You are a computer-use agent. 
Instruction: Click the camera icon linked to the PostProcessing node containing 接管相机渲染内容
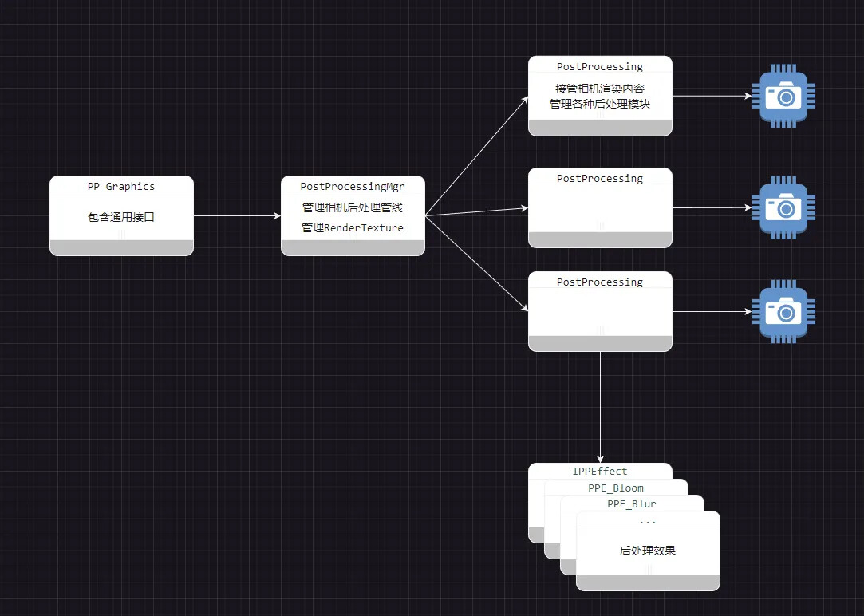coord(783,96)
